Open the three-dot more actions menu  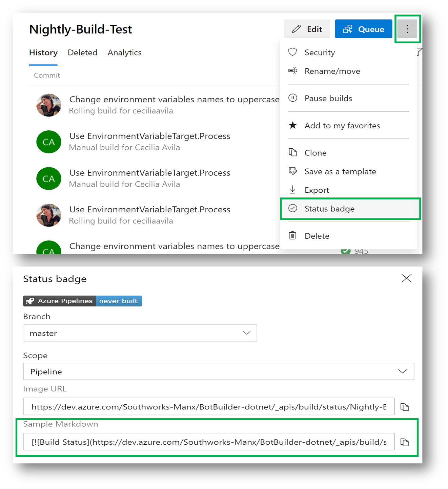[407, 29]
